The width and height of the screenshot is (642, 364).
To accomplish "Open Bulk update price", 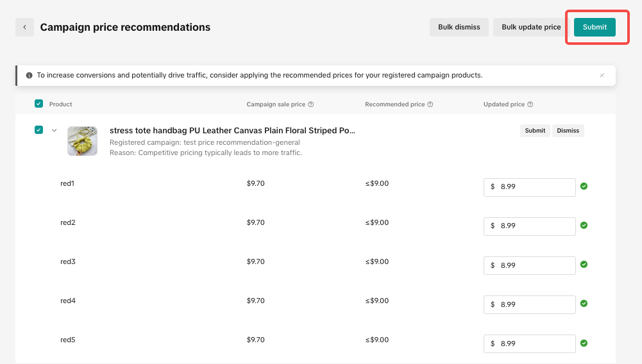I will (531, 27).
